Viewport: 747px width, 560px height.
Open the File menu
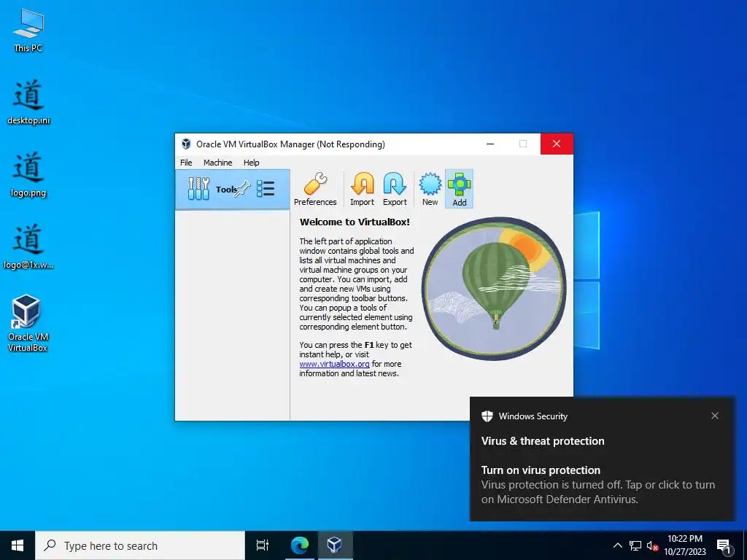186,163
